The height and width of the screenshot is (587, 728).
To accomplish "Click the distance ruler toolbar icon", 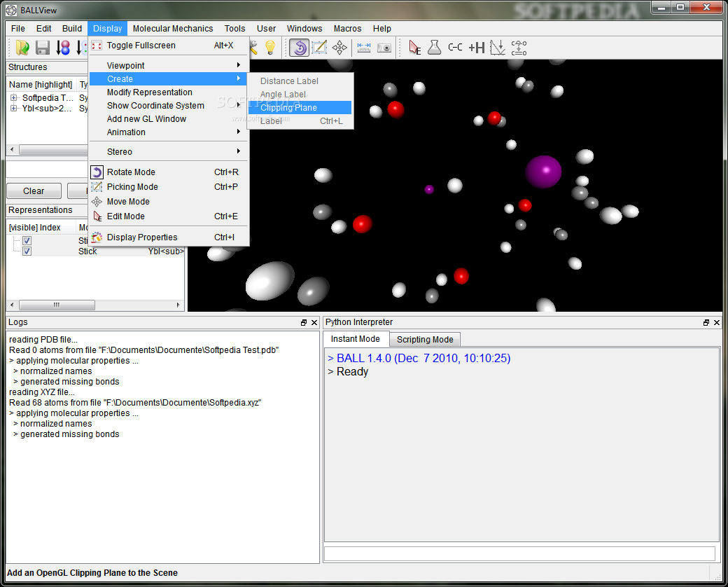I will coord(363,48).
